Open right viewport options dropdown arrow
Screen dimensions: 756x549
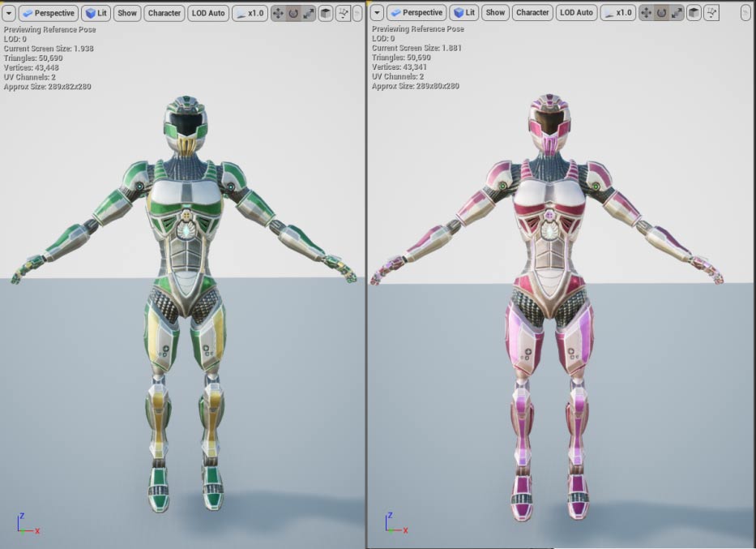pyautogui.click(x=377, y=13)
